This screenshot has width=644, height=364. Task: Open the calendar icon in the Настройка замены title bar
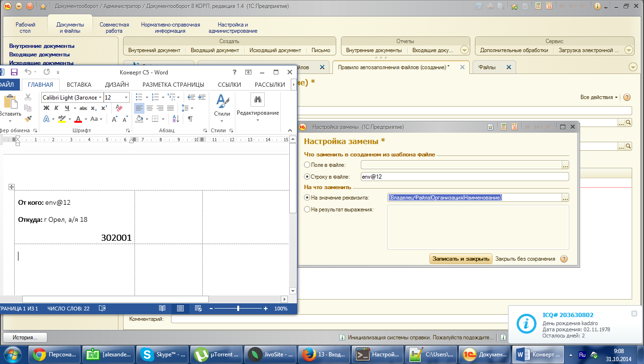[514, 127]
